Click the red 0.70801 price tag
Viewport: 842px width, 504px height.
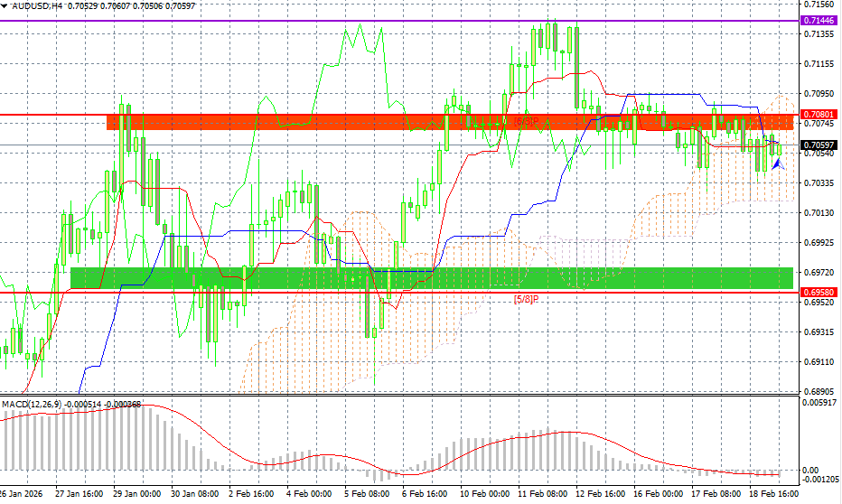click(819, 115)
